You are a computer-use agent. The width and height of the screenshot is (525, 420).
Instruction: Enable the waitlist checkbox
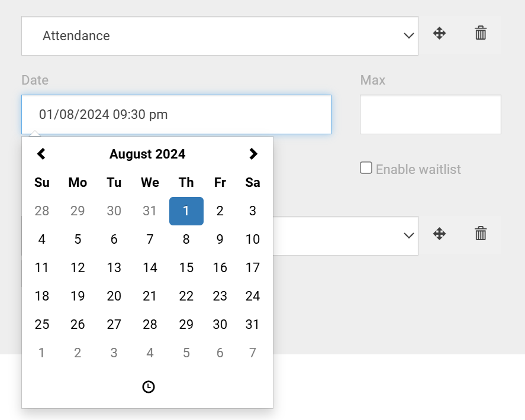[x=366, y=168]
